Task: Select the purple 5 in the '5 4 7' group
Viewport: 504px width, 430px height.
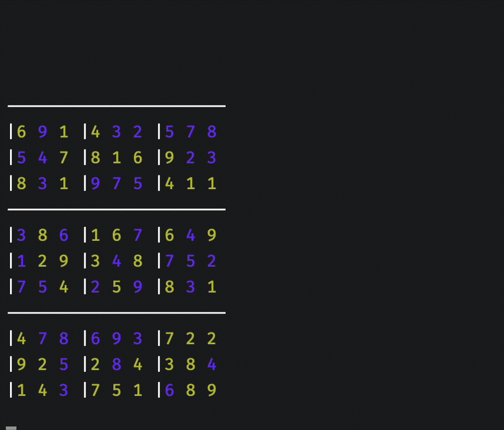Action: tap(21, 158)
